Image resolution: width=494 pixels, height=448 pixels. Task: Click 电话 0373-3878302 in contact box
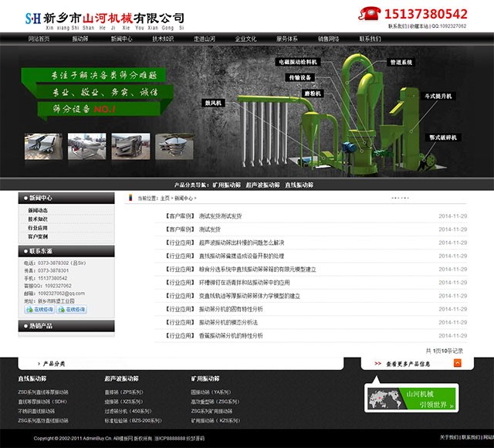click(x=55, y=263)
